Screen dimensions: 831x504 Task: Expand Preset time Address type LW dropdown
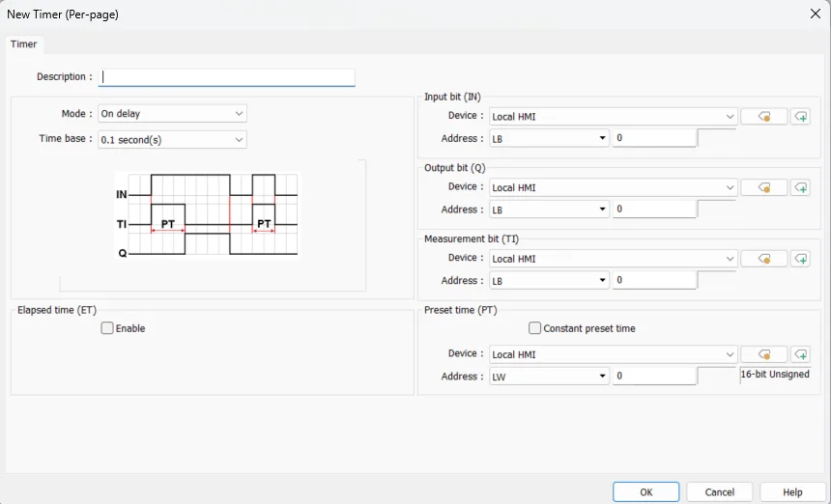click(549, 377)
